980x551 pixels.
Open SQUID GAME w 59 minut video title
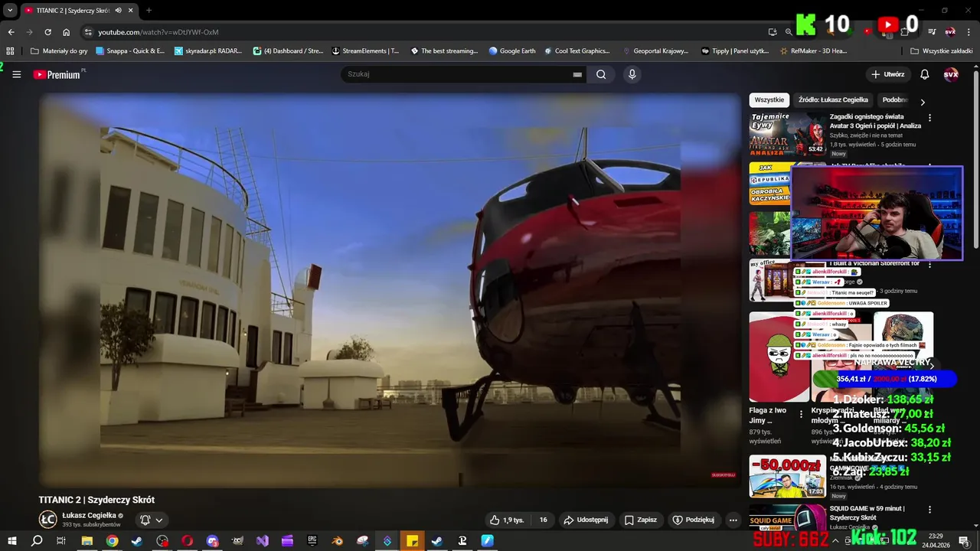pyautogui.click(x=867, y=513)
